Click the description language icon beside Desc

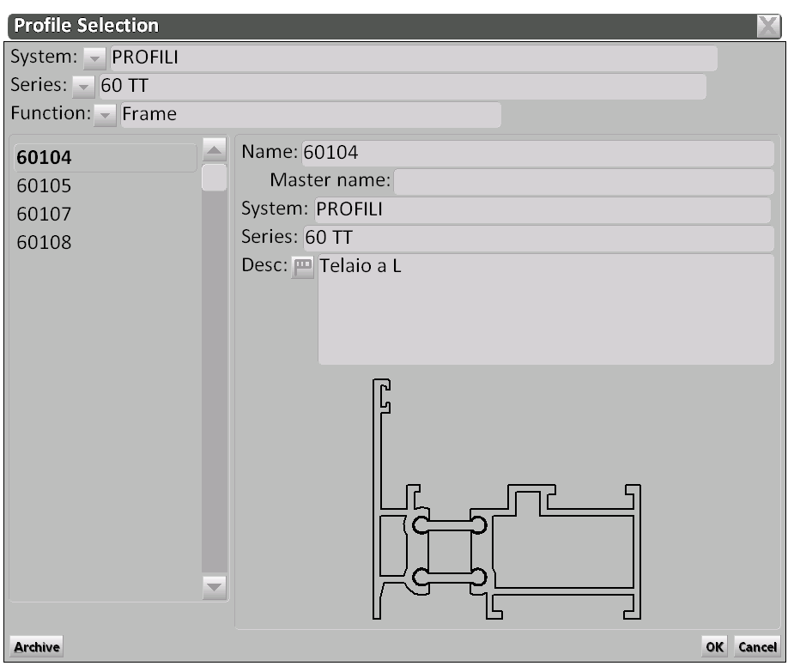click(x=303, y=267)
